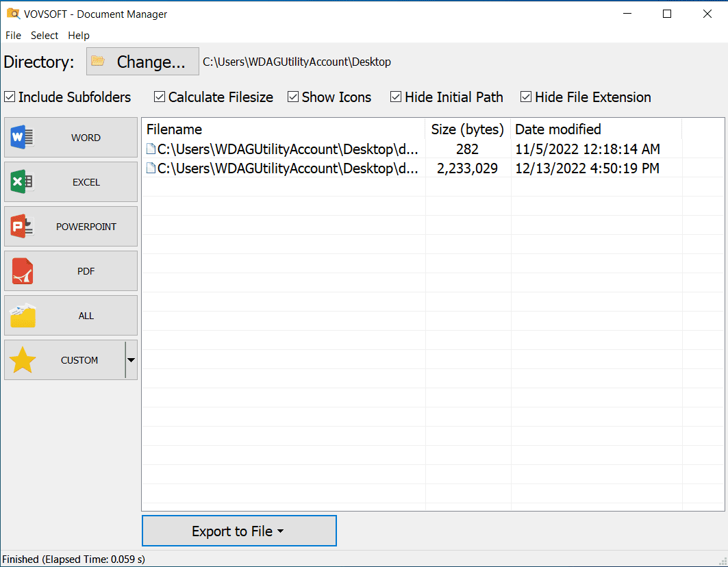
Task: Maximize the Document Manager window
Action: pyautogui.click(x=667, y=14)
